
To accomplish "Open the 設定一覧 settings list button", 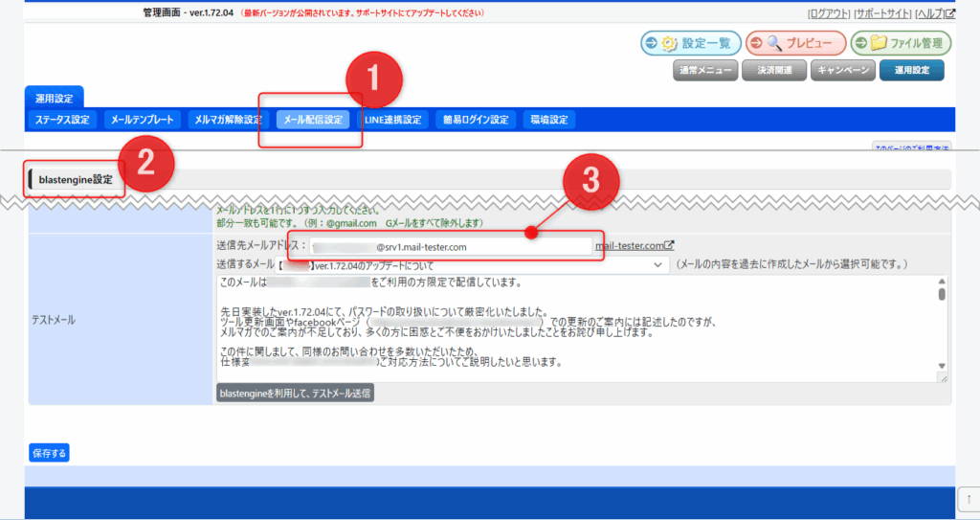I will (689, 43).
